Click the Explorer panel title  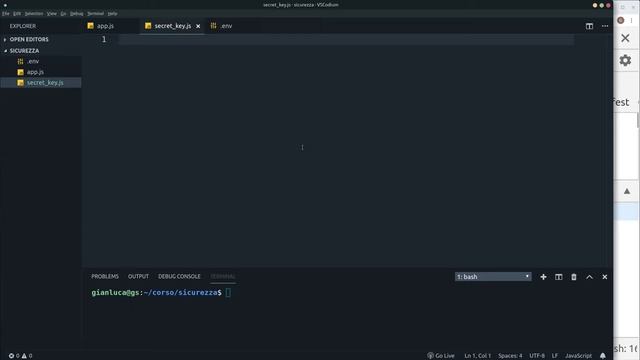tap(23, 26)
